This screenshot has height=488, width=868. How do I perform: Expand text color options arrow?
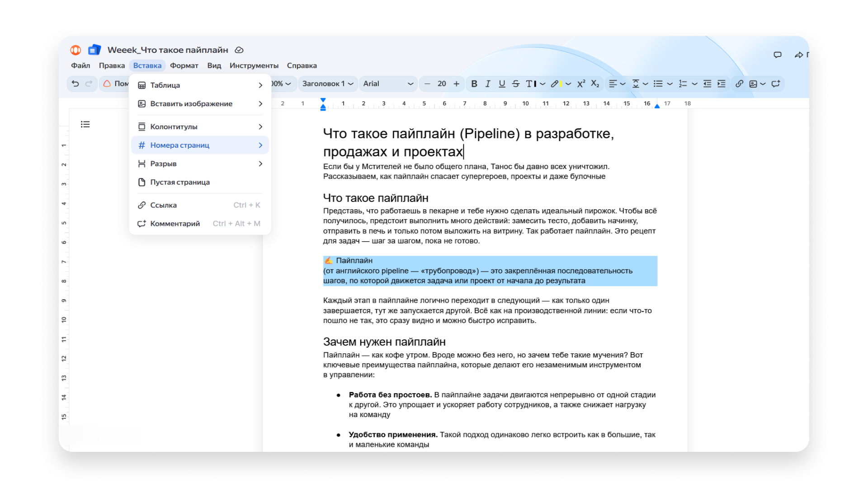(x=542, y=84)
